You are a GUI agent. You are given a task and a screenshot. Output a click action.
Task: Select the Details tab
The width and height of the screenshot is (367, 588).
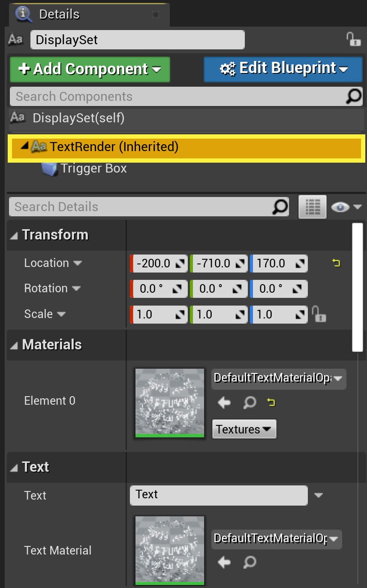pyautogui.click(x=59, y=14)
